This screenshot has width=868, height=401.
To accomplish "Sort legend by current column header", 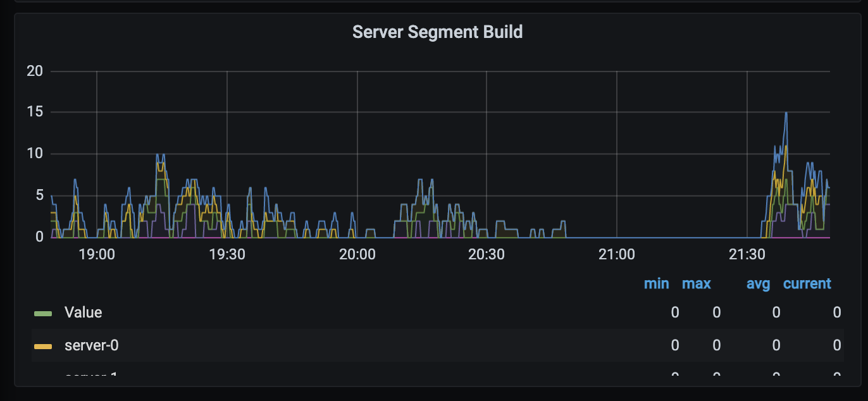I will pyautogui.click(x=807, y=283).
